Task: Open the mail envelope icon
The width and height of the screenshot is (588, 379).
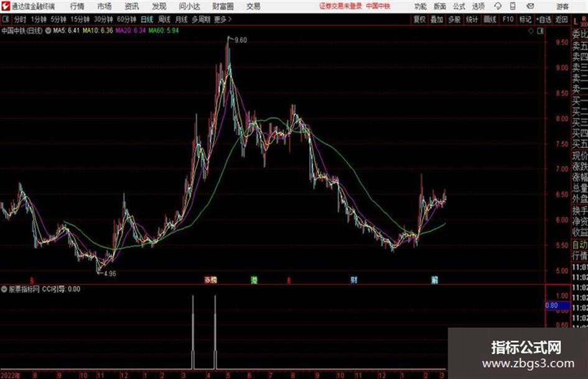Action: pos(530,6)
